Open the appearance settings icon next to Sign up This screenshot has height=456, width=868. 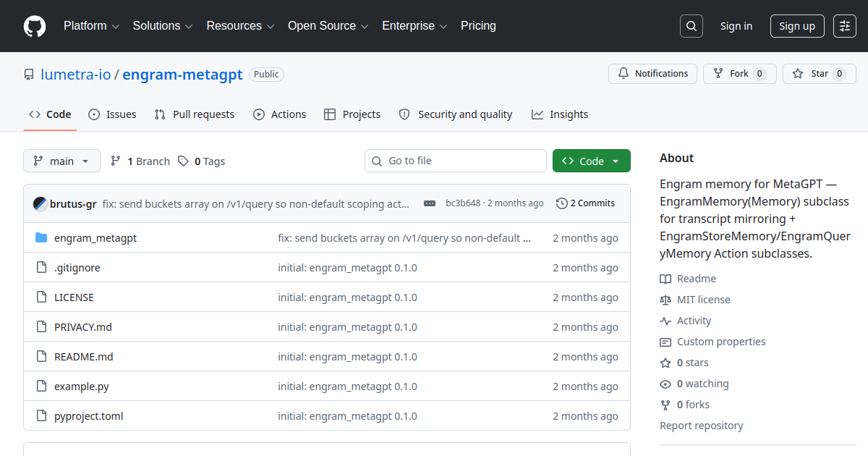coord(845,26)
